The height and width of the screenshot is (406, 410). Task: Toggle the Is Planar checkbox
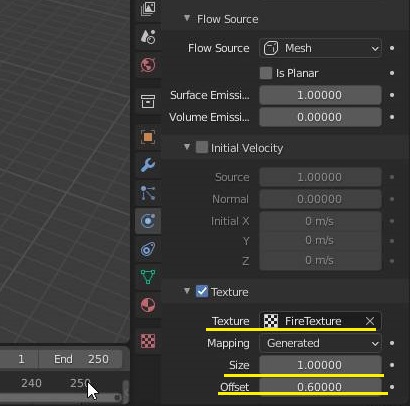pyautogui.click(x=266, y=73)
